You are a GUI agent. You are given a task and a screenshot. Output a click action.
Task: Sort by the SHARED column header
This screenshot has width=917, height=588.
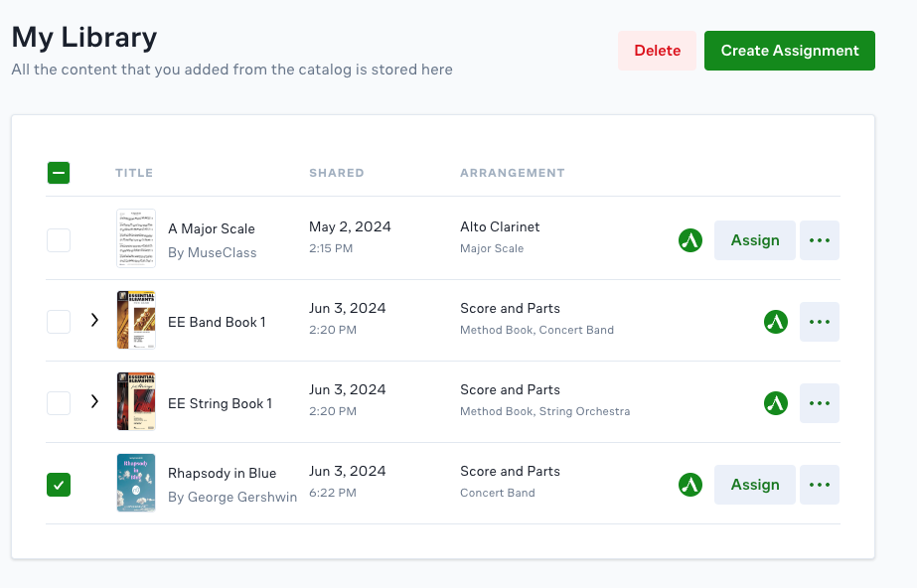coord(336,172)
